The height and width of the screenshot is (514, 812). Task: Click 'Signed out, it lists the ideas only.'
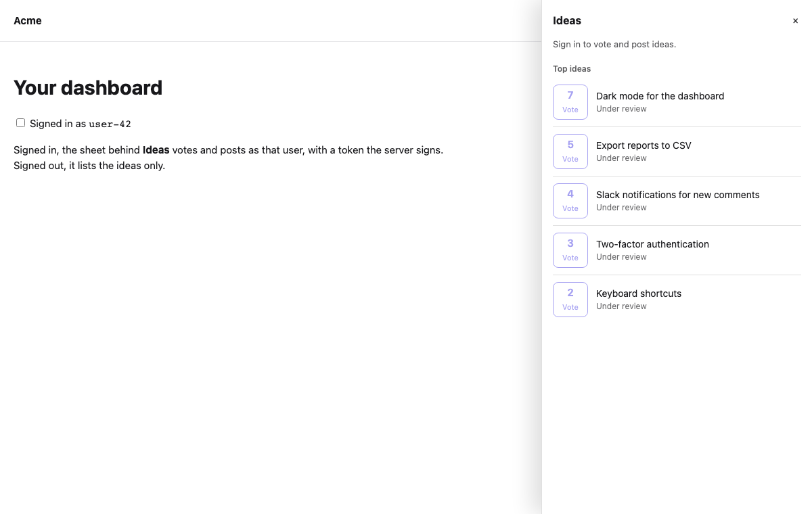pos(89,166)
